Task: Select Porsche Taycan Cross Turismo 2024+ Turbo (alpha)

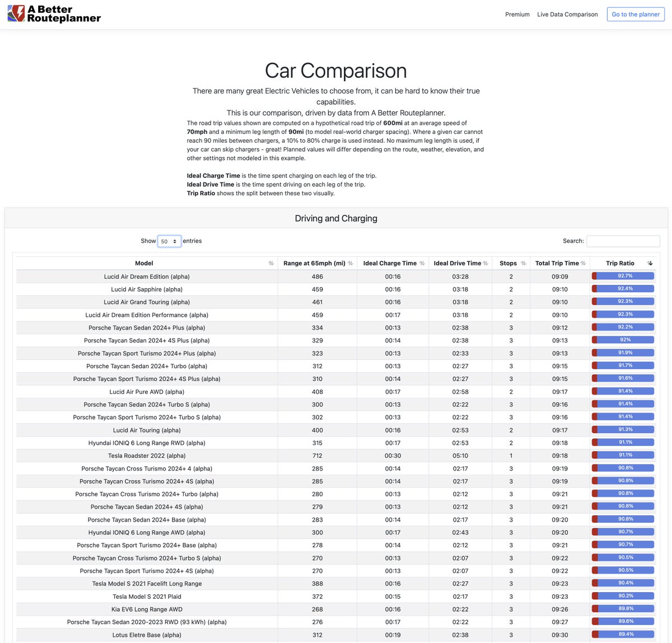Action: [x=336, y=494]
